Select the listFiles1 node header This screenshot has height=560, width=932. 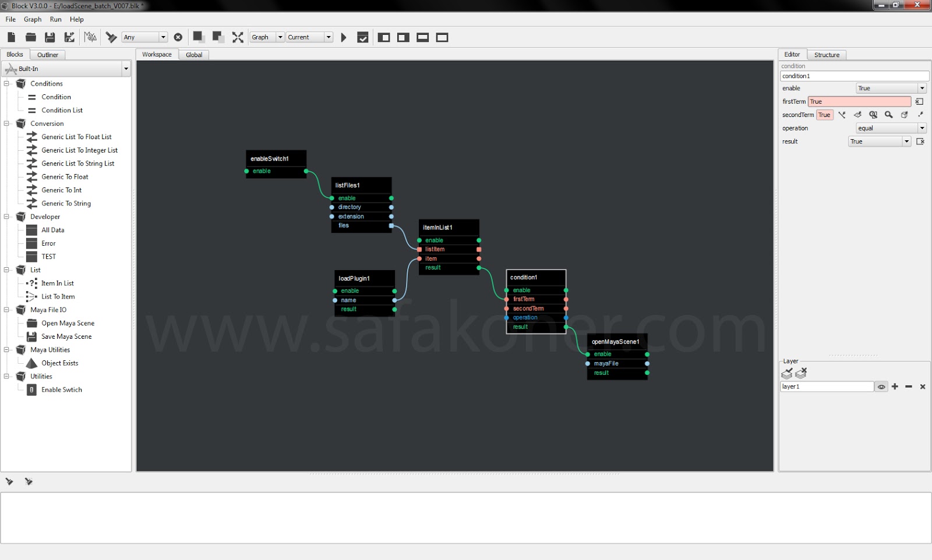point(361,185)
